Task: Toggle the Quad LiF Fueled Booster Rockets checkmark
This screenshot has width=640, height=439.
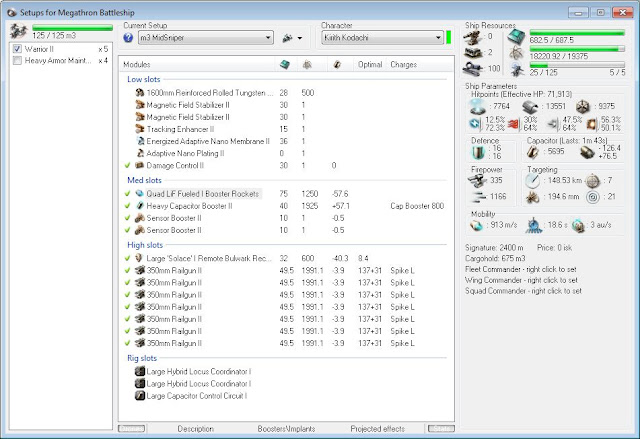Action: pyautogui.click(x=128, y=193)
